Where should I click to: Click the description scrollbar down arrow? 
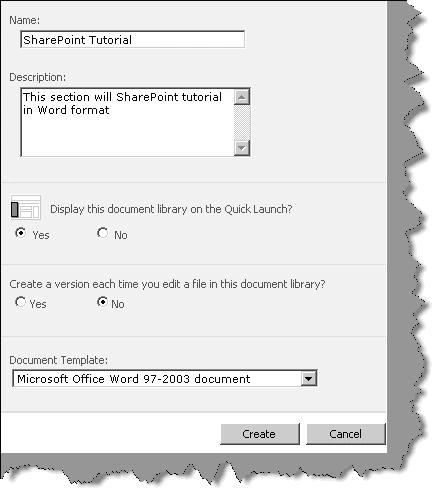(242, 148)
